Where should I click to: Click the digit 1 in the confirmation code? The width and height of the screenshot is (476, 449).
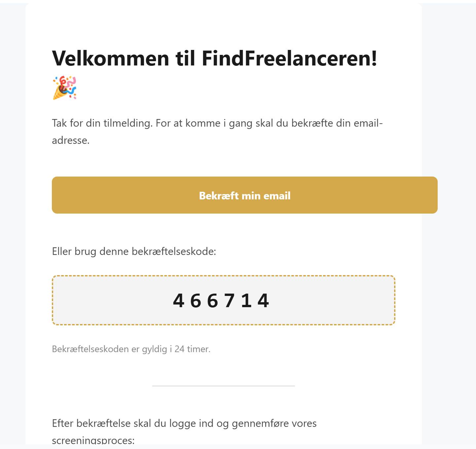pyautogui.click(x=246, y=301)
